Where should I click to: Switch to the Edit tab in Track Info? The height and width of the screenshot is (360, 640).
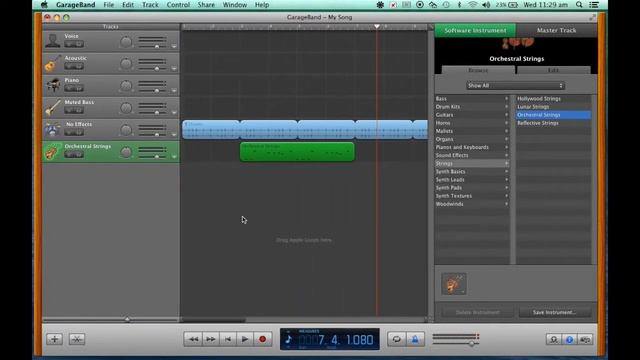(x=553, y=70)
